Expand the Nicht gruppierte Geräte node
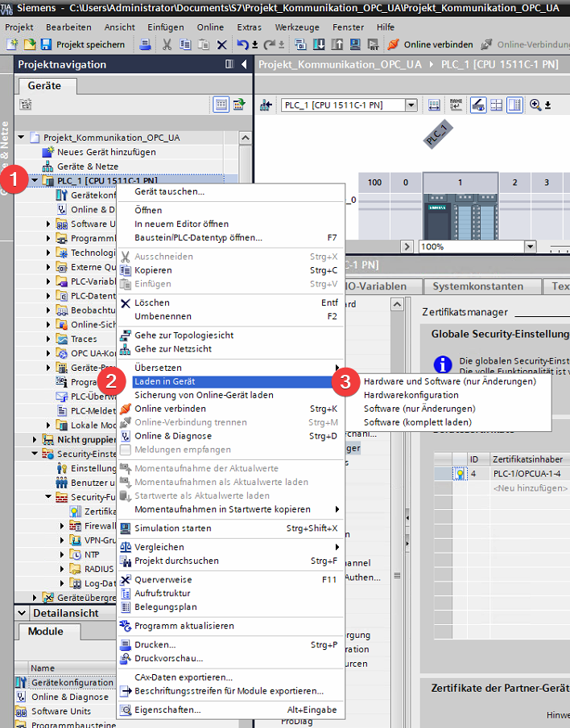570x728 pixels. click(35, 439)
